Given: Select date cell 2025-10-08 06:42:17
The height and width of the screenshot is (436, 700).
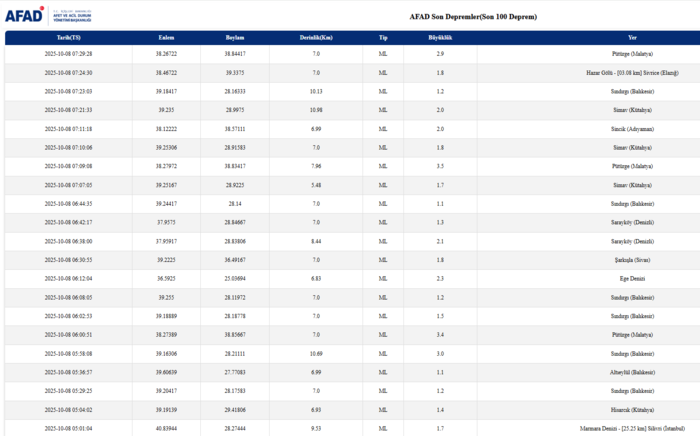Looking at the screenshot, I should [68, 222].
